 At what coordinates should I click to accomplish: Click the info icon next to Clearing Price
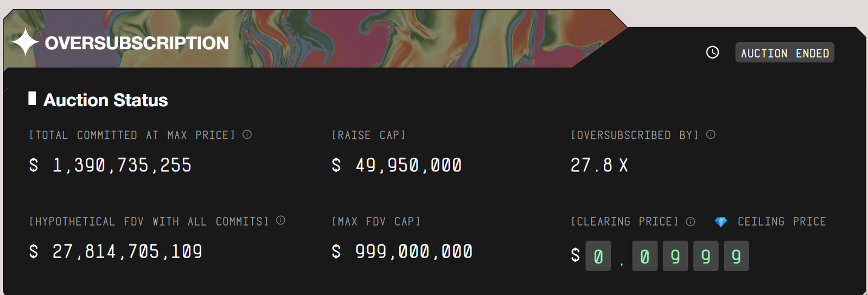pyautogui.click(x=690, y=221)
